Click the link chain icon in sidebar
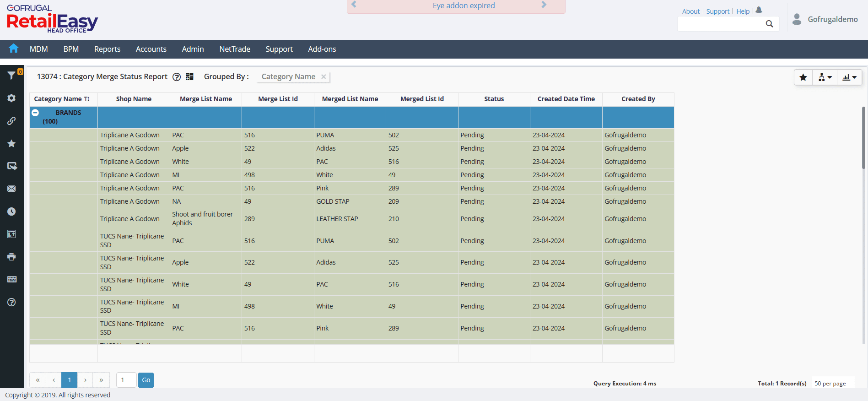This screenshot has height=401, width=868. pyautogui.click(x=11, y=121)
